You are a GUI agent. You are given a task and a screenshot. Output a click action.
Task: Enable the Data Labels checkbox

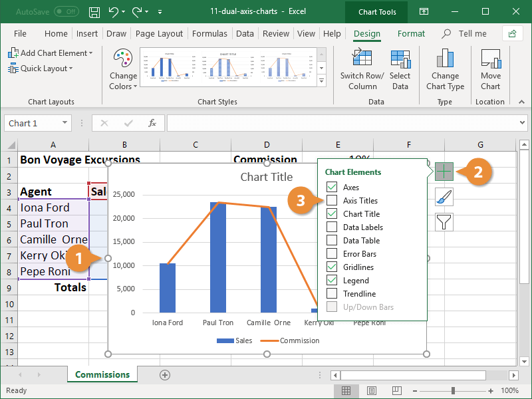[331, 227]
